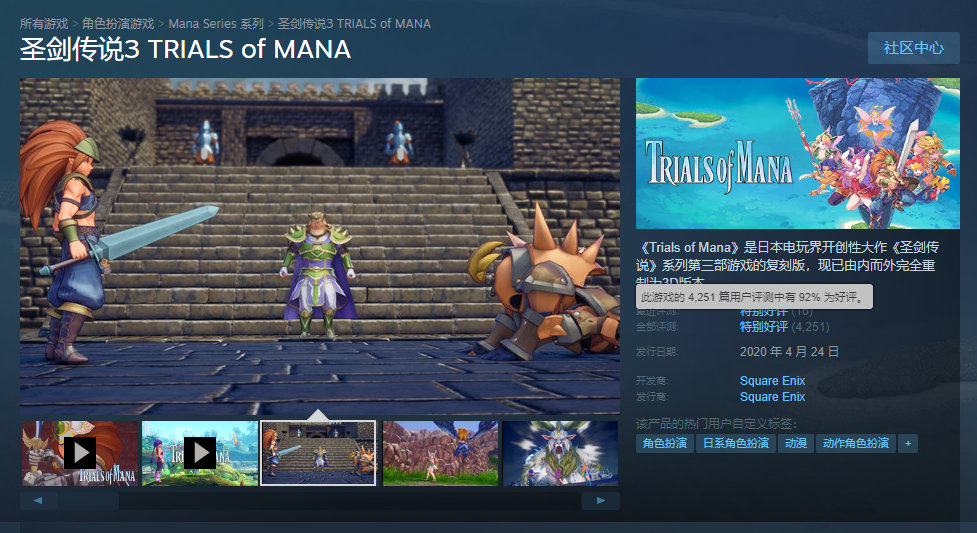Open the 角色扮演游戏 breadcrumb category
The width and height of the screenshot is (977, 533).
118,24
